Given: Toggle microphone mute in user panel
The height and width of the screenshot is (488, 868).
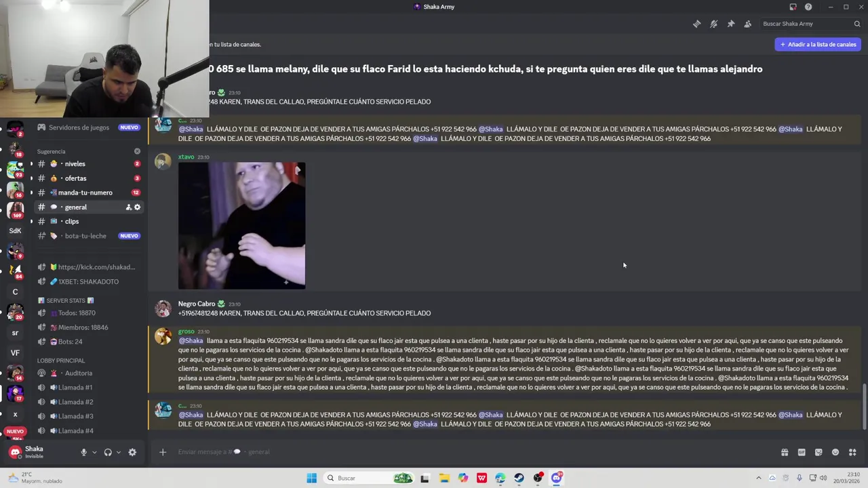Looking at the screenshot, I should click(x=84, y=452).
